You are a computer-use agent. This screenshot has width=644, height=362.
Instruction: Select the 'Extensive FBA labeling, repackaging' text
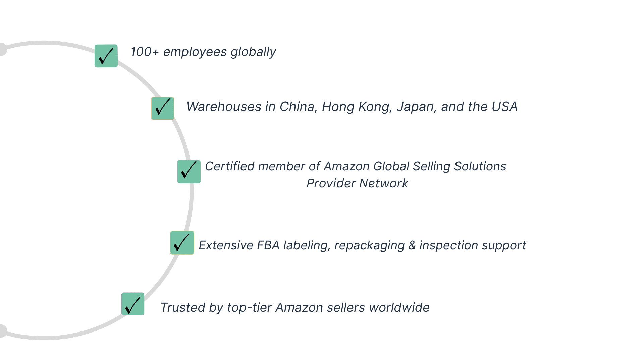point(362,245)
